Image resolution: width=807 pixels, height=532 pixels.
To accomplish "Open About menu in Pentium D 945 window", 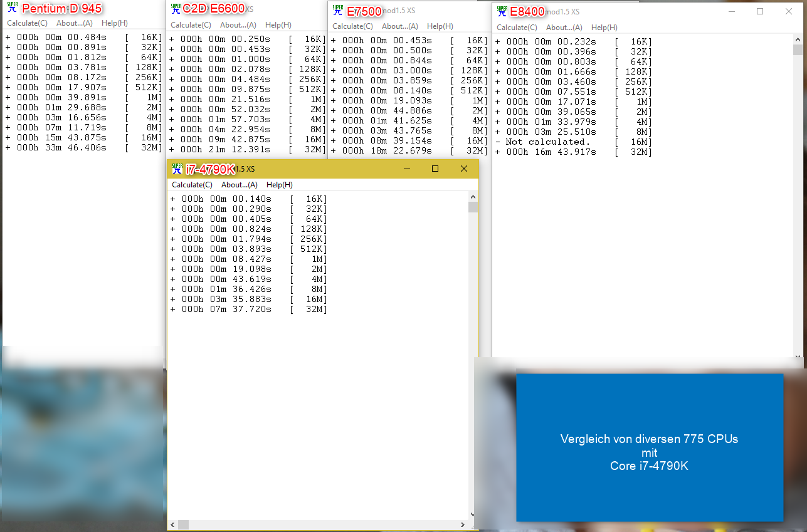I will click(75, 23).
